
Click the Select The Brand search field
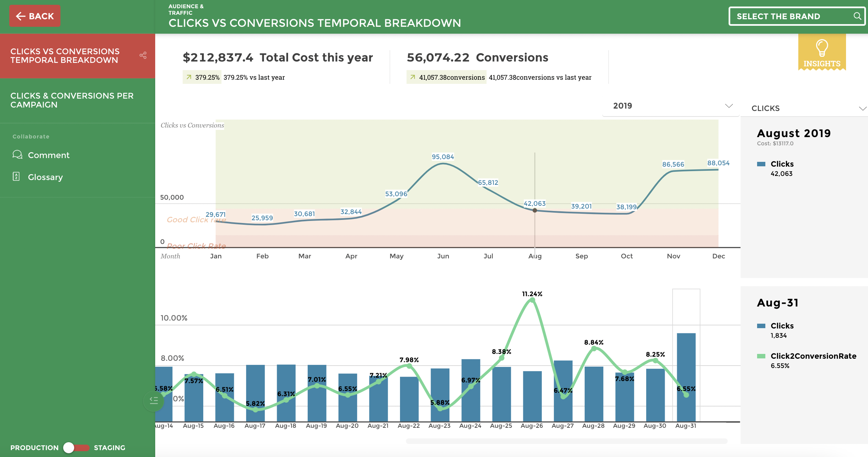click(797, 16)
